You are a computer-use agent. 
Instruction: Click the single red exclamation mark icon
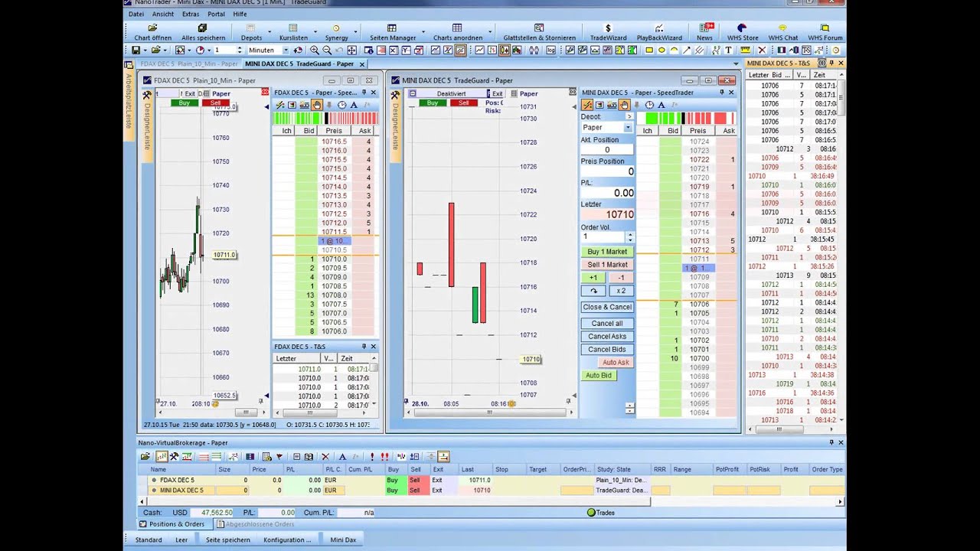tap(371, 456)
